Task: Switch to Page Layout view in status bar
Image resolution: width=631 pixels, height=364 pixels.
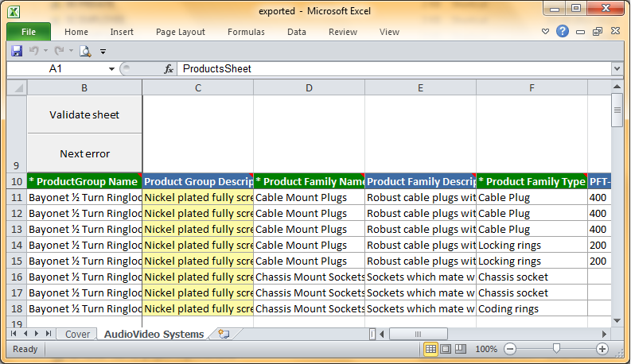Action: coord(446,349)
